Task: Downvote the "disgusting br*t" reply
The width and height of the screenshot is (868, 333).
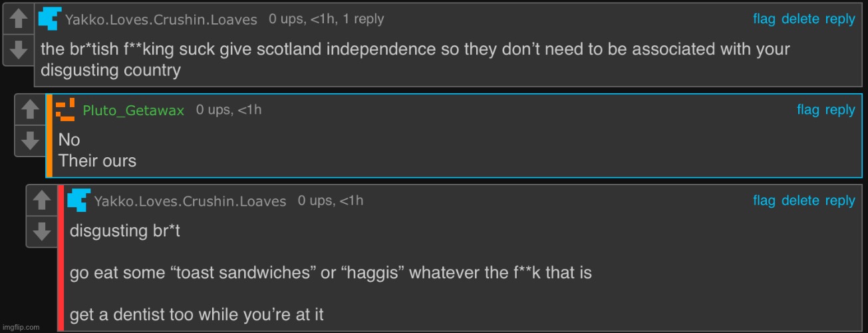Action: [x=41, y=230]
